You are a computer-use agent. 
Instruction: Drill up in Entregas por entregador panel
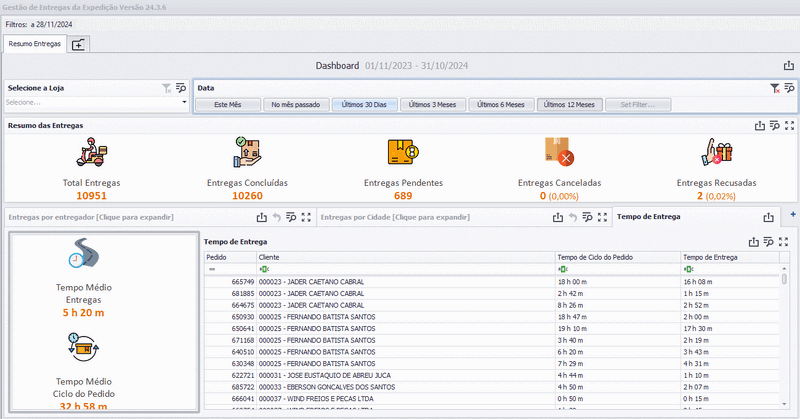point(277,217)
